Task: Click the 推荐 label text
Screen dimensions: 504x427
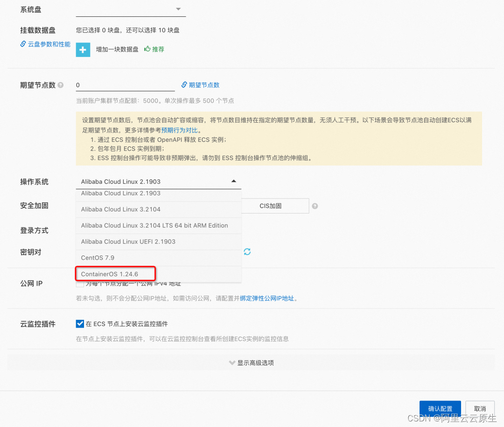Action: [158, 49]
